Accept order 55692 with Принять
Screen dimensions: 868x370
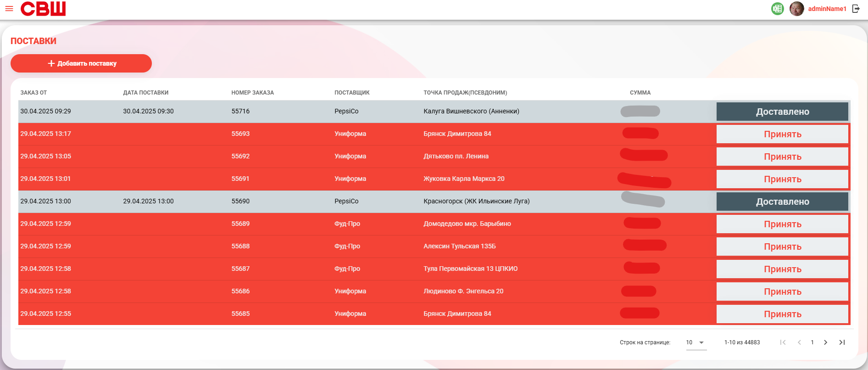pos(782,157)
